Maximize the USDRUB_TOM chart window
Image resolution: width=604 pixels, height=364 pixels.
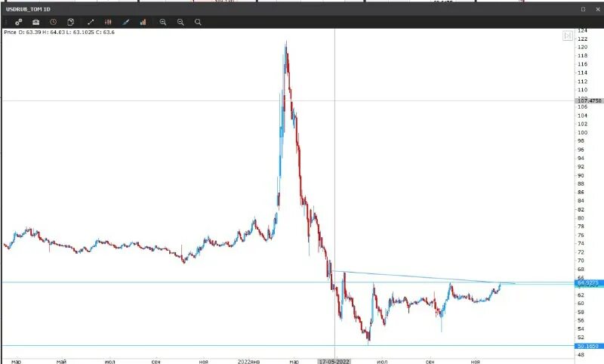[x=583, y=9]
